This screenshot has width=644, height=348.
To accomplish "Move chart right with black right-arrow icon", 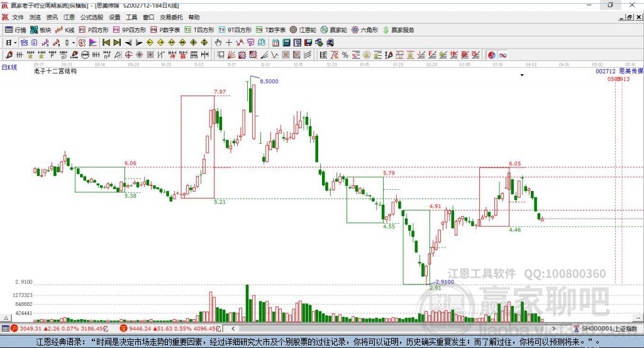I will 139,43.
